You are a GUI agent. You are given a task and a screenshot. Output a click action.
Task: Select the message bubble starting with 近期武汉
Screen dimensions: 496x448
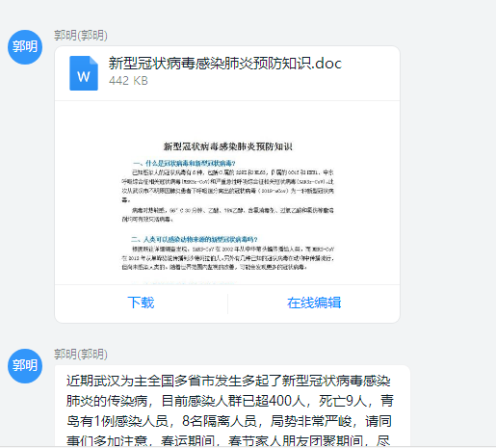232,406
